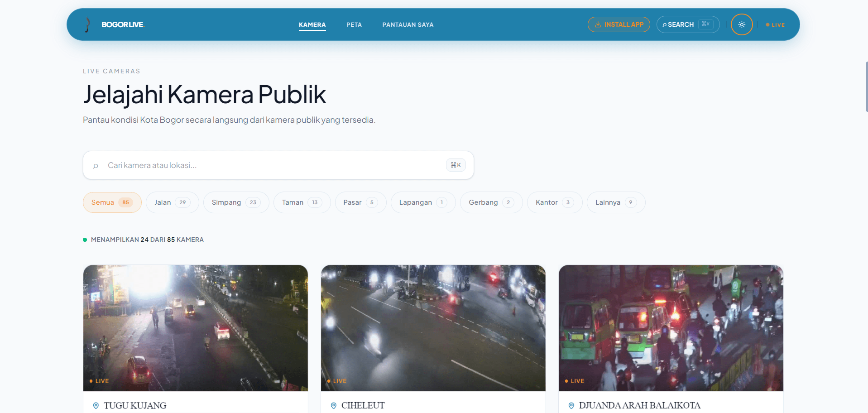Open the CIHELEUT camera thumbnail
The height and width of the screenshot is (413, 868).
433,328
